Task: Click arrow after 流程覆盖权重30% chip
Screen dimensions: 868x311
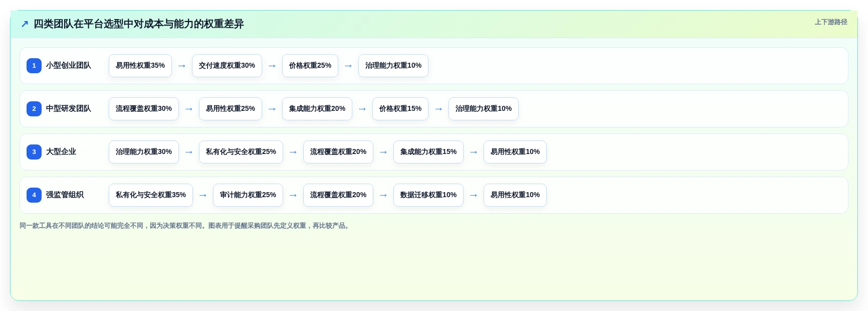Action: point(189,109)
